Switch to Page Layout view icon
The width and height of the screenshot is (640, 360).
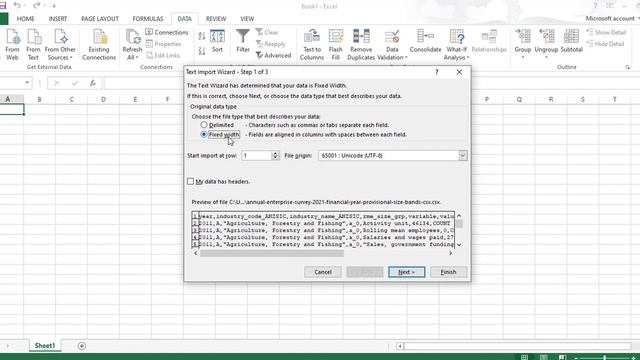[543, 358]
